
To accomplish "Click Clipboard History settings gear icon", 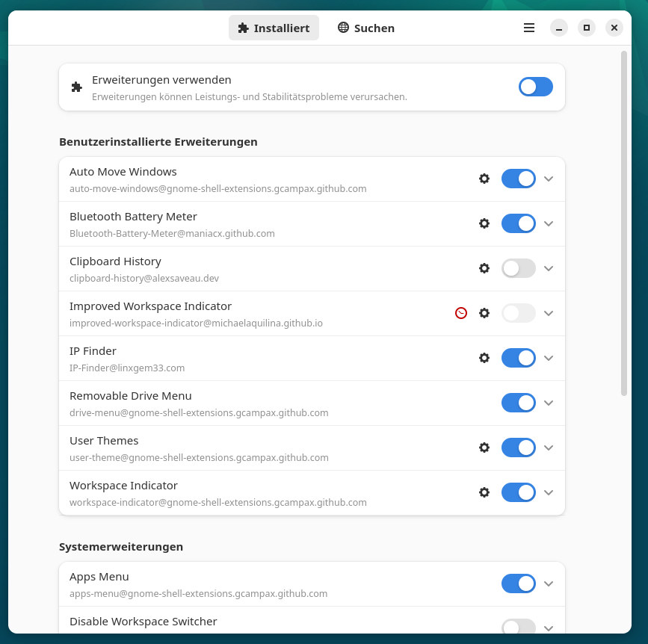I will [x=484, y=268].
